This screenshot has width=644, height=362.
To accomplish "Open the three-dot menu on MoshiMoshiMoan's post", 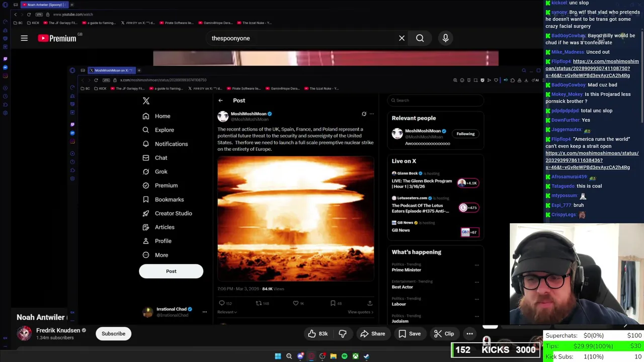I will click(x=372, y=114).
